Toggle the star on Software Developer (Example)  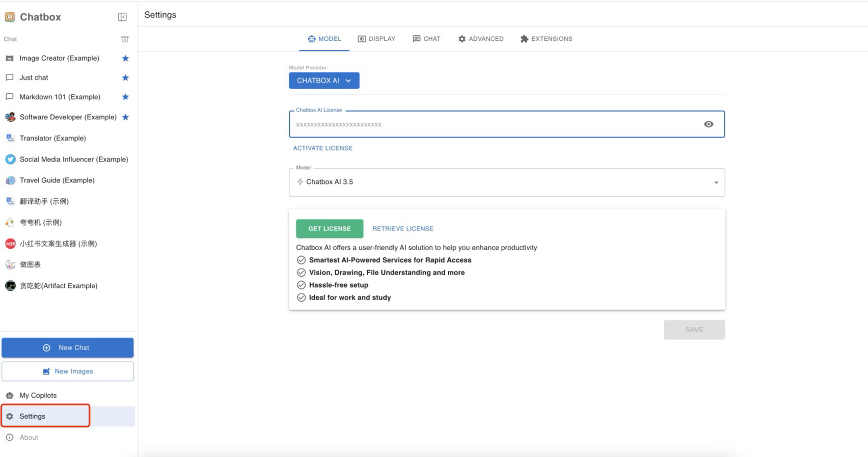(x=125, y=117)
